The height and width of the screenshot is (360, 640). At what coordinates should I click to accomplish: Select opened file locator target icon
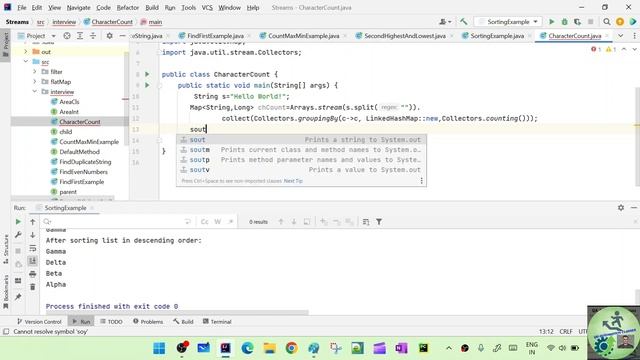67,36
